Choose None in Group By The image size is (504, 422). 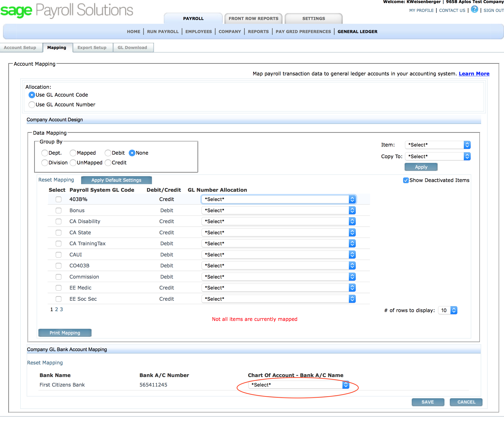point(132,153)
